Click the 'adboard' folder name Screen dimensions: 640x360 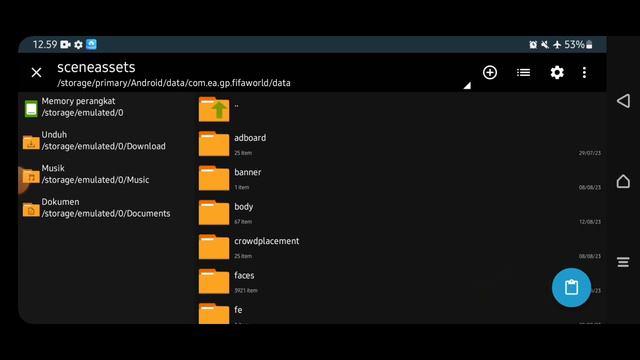(x=250, y=138)
